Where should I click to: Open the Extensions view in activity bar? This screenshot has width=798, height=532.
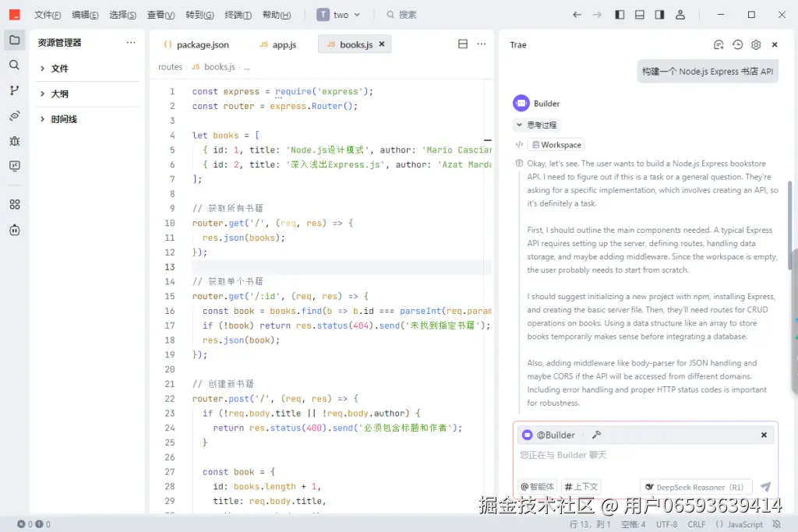pyautogui.click(x=15, y=204)
